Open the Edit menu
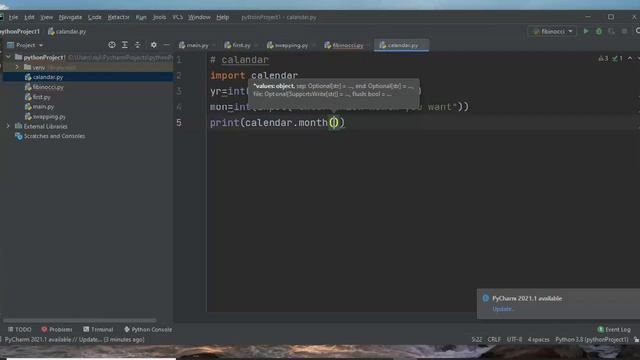640x360 pixels. tap(29, 17)
